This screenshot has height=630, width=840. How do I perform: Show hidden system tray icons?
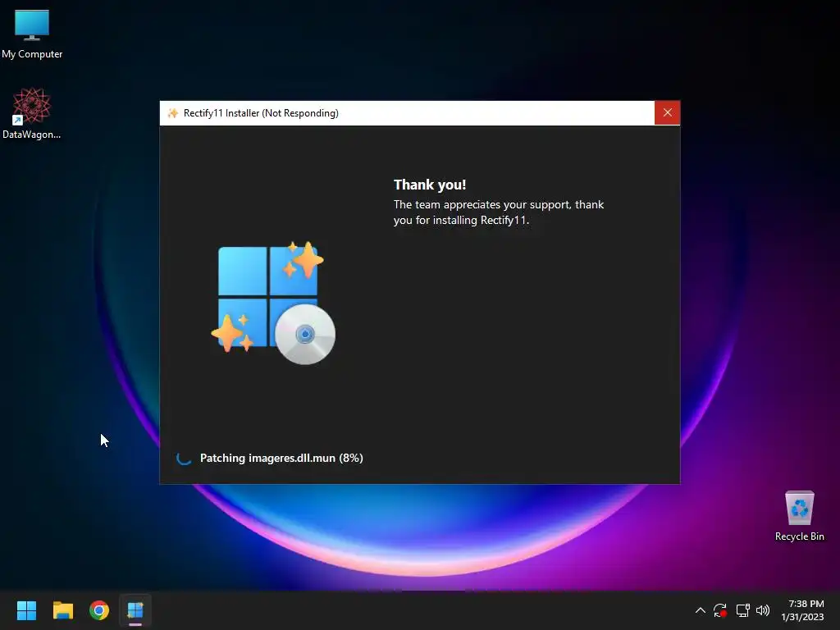[x=700, y=610]
